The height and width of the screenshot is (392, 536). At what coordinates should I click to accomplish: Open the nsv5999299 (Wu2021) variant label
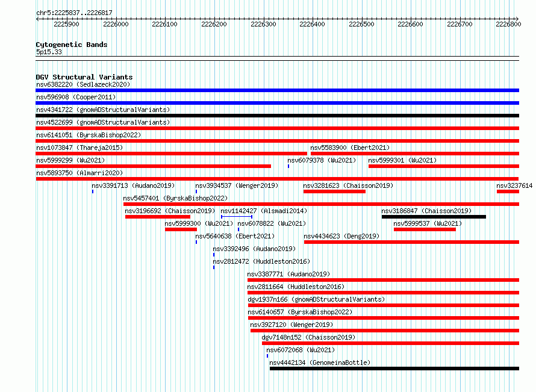[x=70, y=160]
